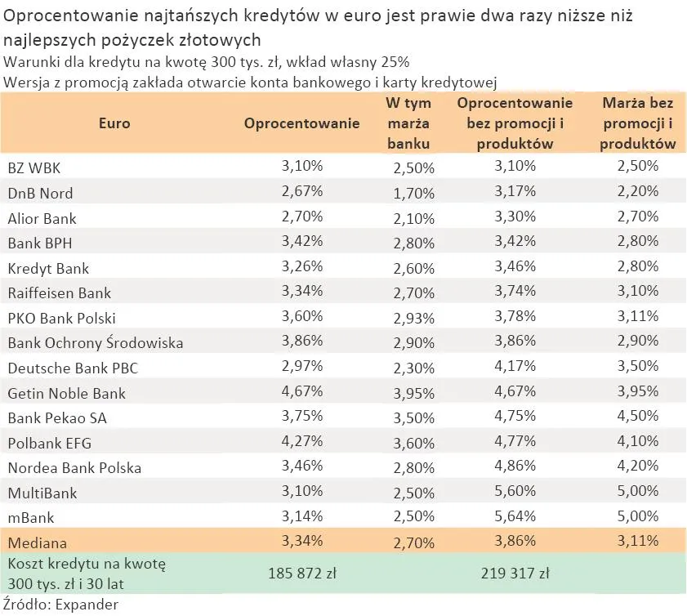Click the 'Źródło: Expander' source text
The image size is (687, 616).
pos(61,605)
